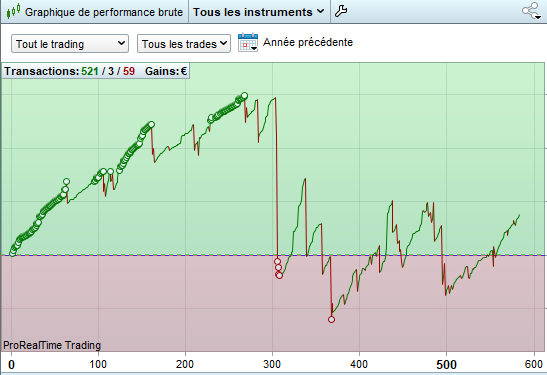Click the winning trades count 521

[90, 71]
